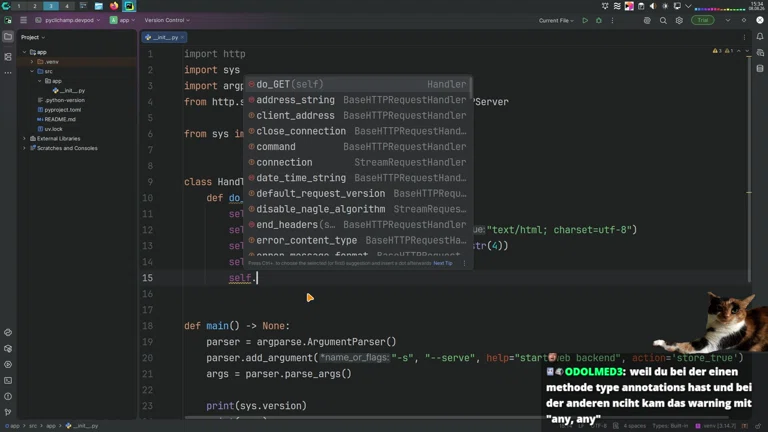This screenshot has width=768, height=432.
Task: Debug the current file
Action: pyautogui.click(x=599, y=21)
